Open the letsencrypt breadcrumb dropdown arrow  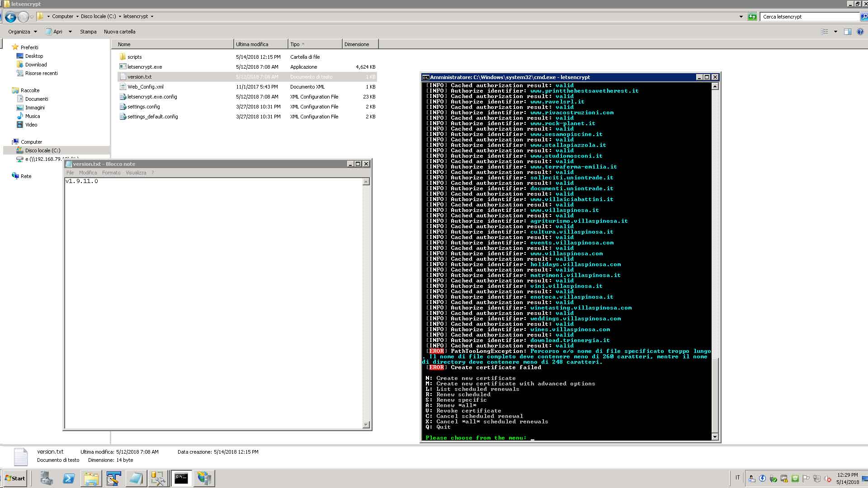click(151, 16)
